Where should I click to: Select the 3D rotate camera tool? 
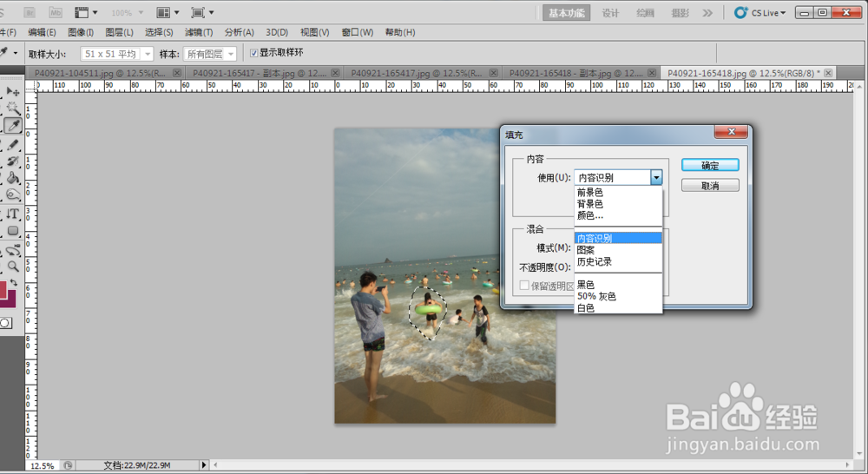click(13, 250)
